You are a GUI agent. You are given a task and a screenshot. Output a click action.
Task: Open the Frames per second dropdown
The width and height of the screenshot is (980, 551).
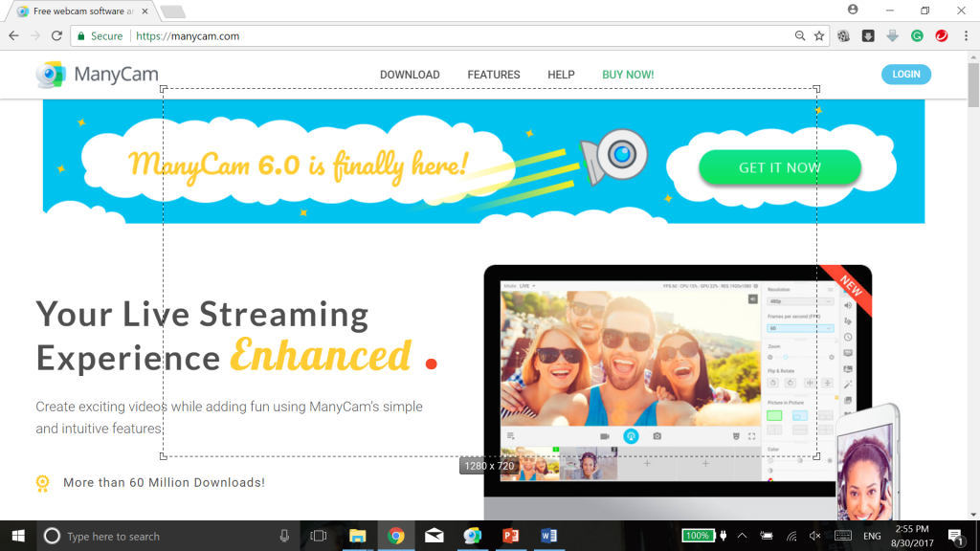800,328
